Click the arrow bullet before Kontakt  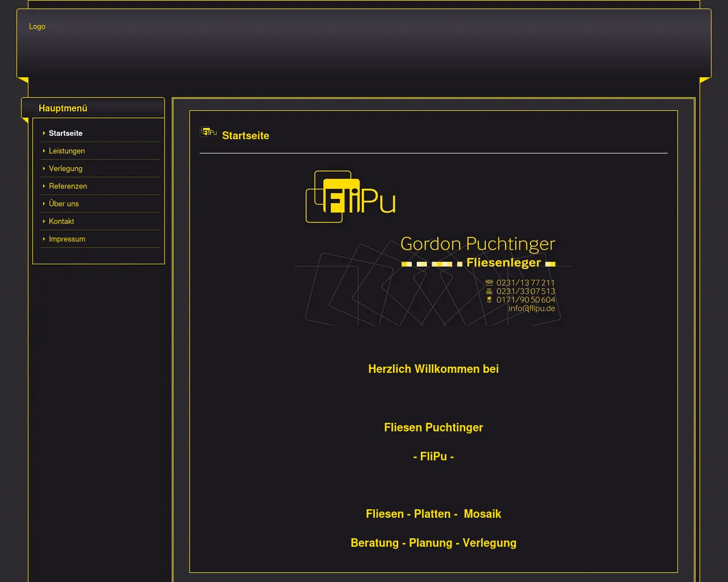pos(44,221)
